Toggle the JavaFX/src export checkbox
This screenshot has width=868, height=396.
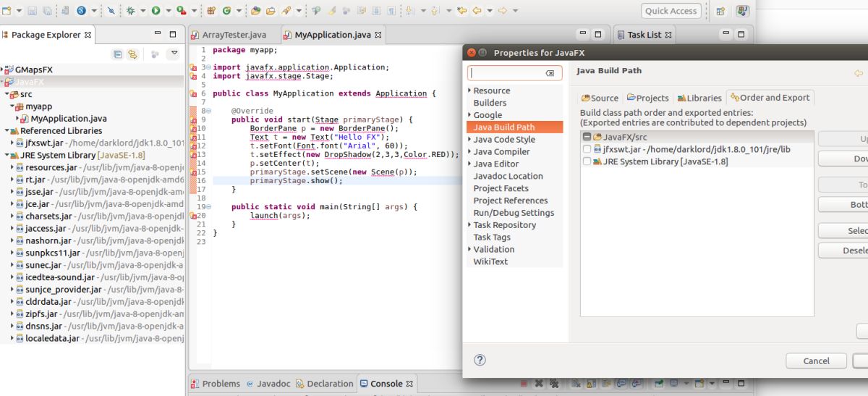pyautogui.click(x=587, y=137)
